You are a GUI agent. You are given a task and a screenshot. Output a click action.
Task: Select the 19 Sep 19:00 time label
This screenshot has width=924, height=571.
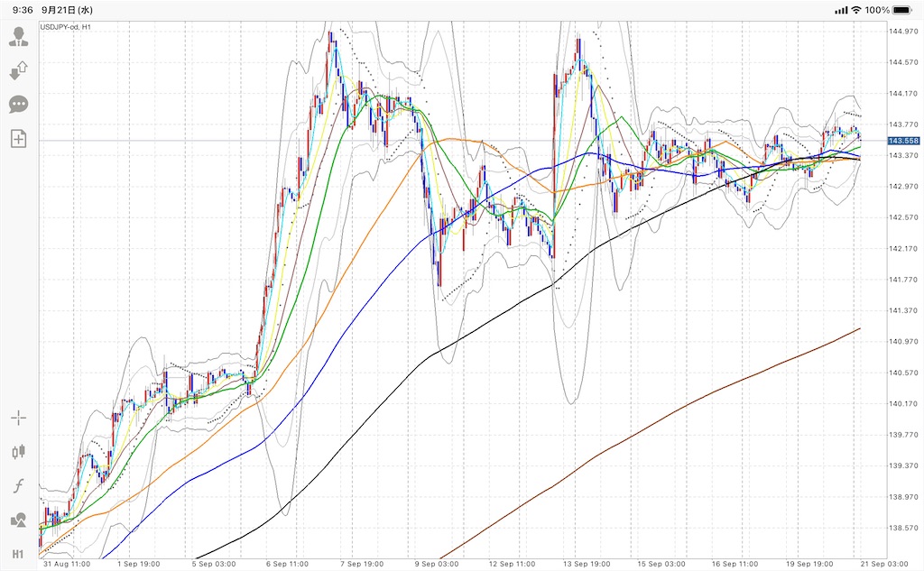click(809, 564)
